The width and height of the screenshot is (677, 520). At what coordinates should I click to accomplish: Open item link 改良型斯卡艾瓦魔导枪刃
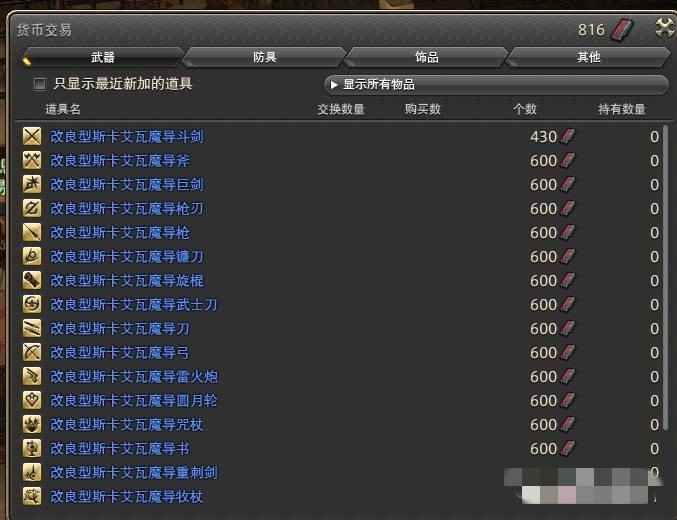[x=127, y=209]
